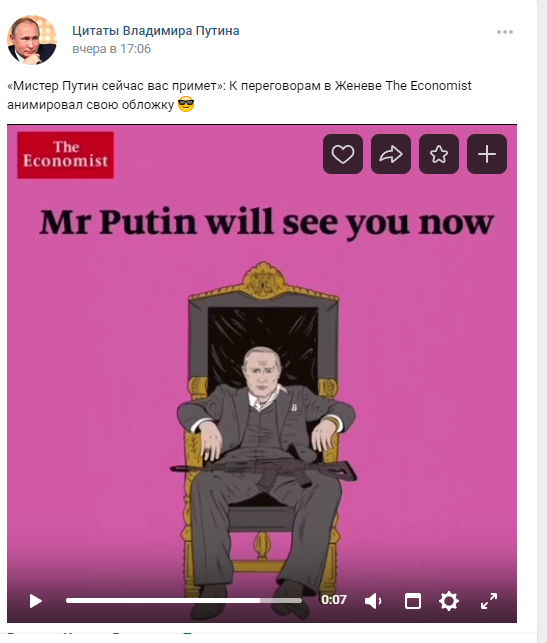547x643 pixels.
Task: Click the video time 0:07 indicator
Action: (334, 600)
